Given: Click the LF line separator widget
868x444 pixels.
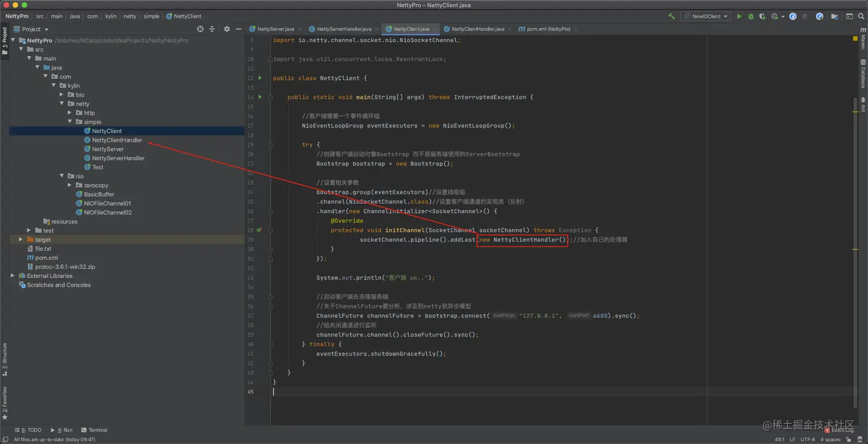Looking at the screenshot, I should tap(792, 439).
